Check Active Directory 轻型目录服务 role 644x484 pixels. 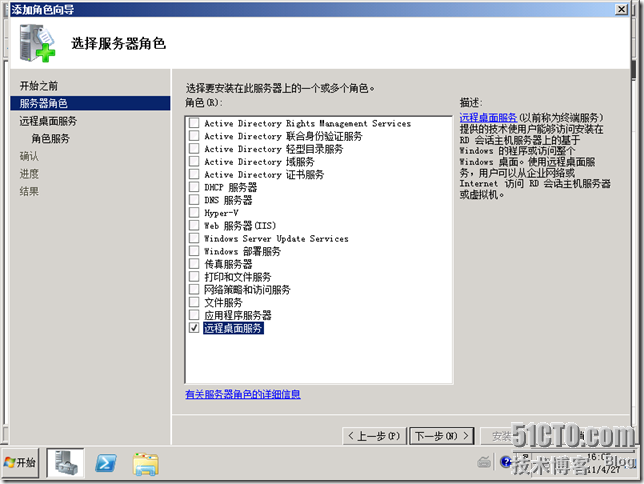[x=194, y=148]
